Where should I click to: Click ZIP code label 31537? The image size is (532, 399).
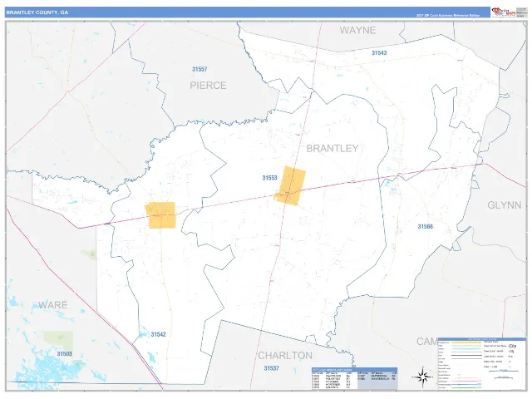tap(272, 368)
